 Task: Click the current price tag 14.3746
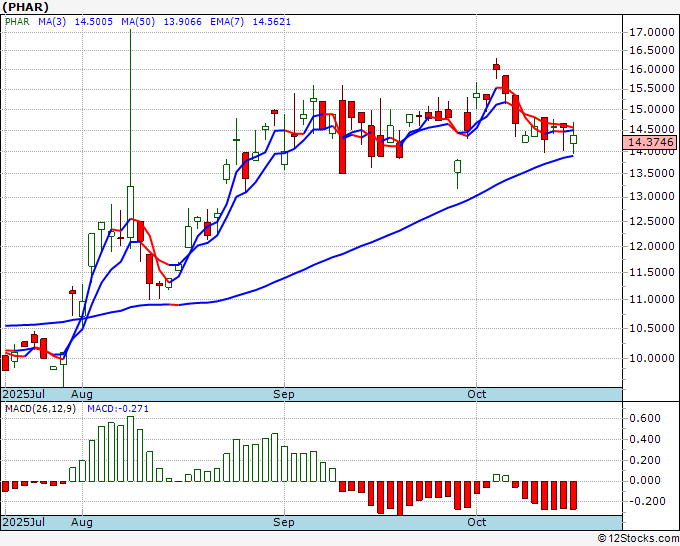click(x=651, y=142)
